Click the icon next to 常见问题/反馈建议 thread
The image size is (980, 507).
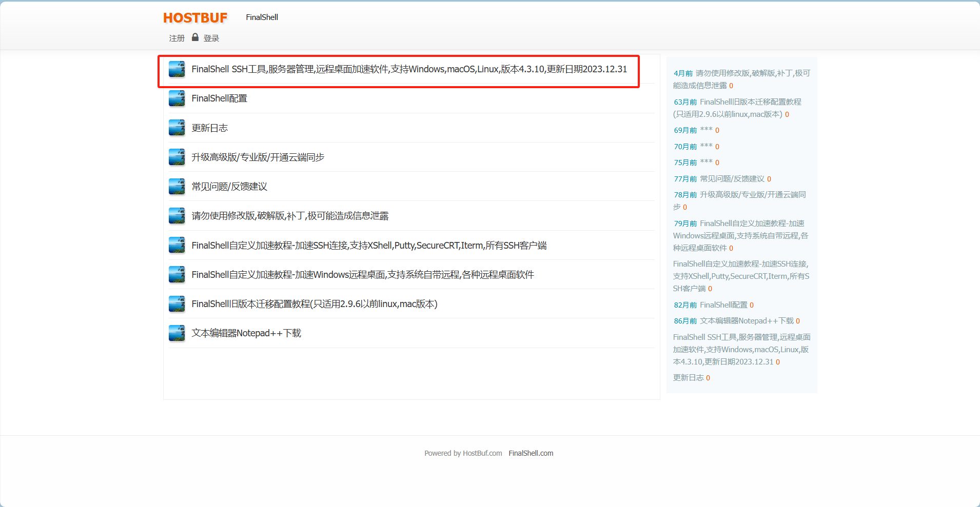(177, 187)
